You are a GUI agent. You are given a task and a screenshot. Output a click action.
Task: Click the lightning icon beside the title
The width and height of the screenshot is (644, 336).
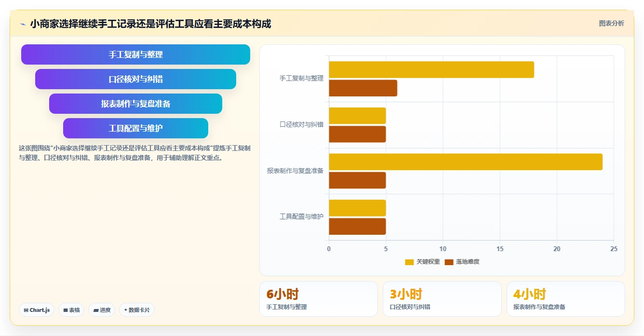tap(23, 24)
